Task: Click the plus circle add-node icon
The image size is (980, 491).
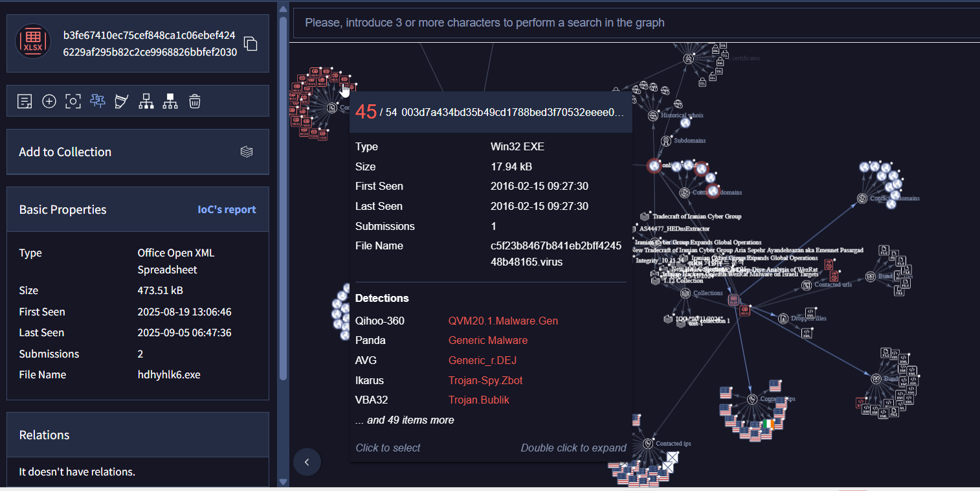Action: [x=49, y=101]
